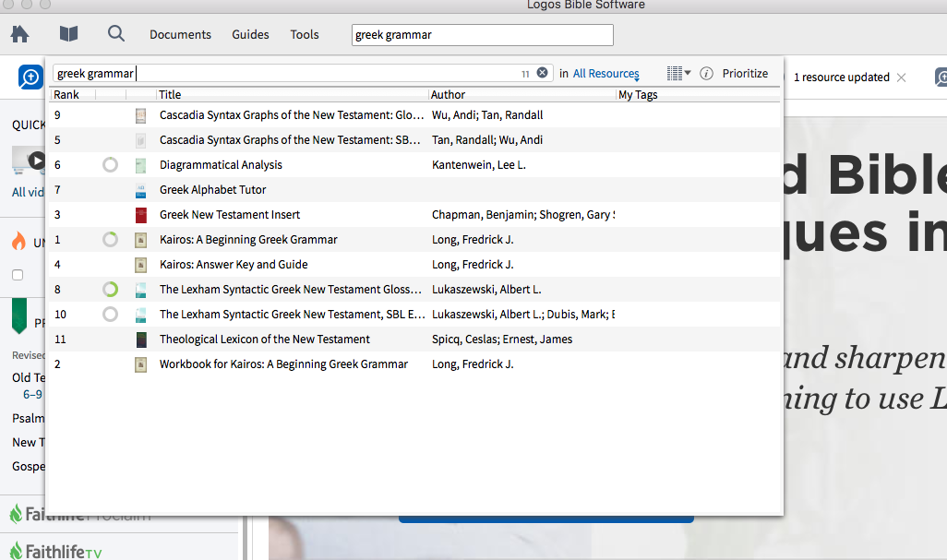Open the Home page icon
Image resolution: width=947 pixels, height=560 pixels.
(20, 34)
